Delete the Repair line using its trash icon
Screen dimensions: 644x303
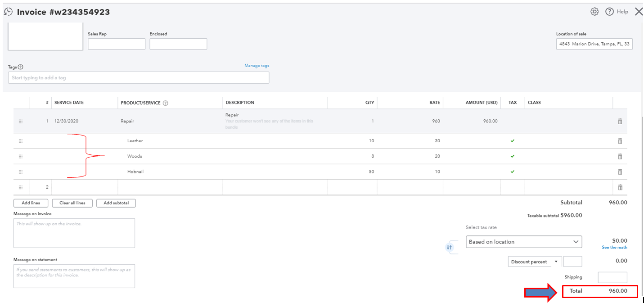(x=620, y=121)
